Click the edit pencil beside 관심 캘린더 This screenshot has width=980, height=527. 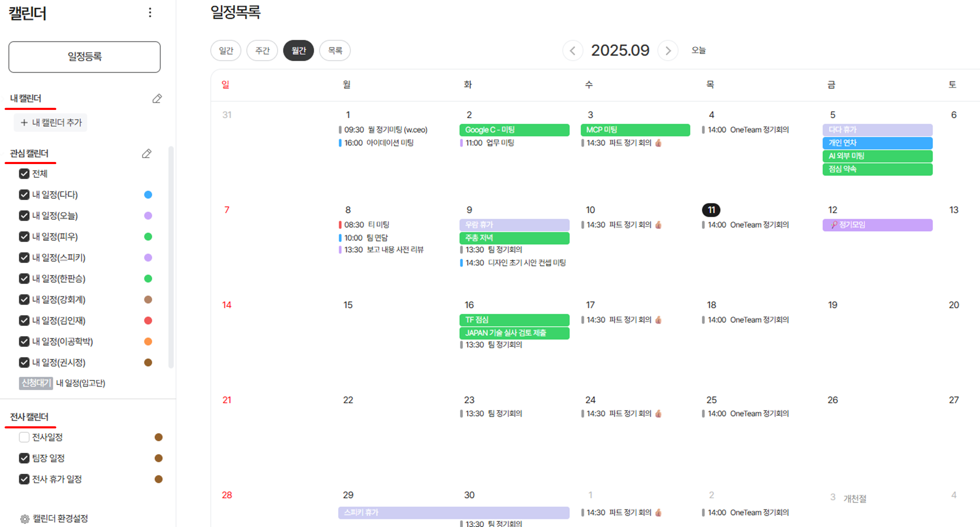pos(146,154)
